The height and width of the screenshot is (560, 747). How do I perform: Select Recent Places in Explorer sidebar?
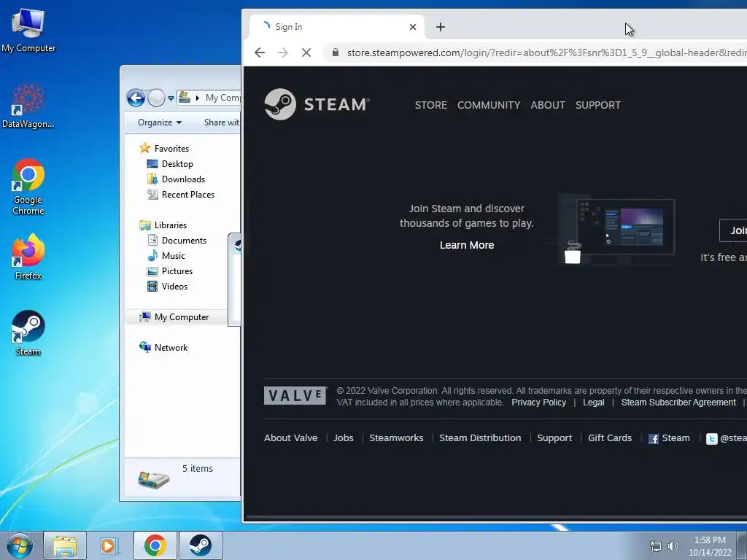pyautogui.click(x=181, y=194)
